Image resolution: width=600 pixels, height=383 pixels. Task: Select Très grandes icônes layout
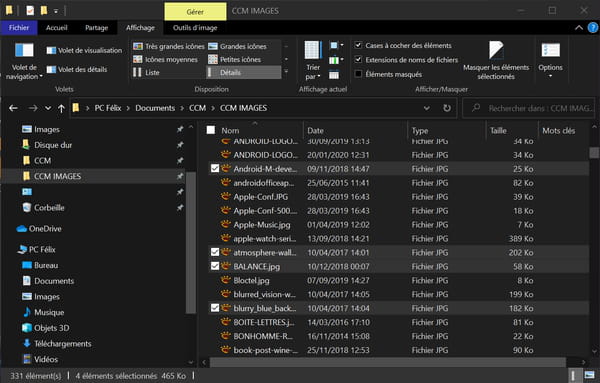click(169, 46)
